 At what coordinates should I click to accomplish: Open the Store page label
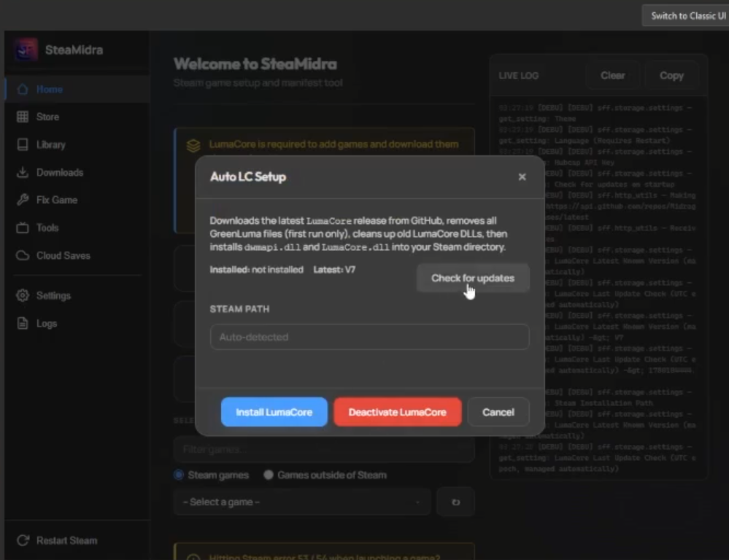coord(47,117)
